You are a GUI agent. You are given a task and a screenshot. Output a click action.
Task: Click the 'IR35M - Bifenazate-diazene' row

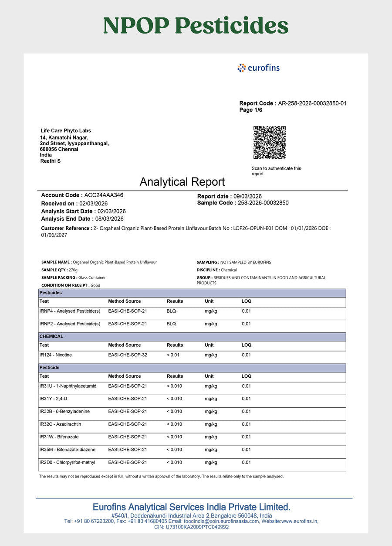click(192, 452)
